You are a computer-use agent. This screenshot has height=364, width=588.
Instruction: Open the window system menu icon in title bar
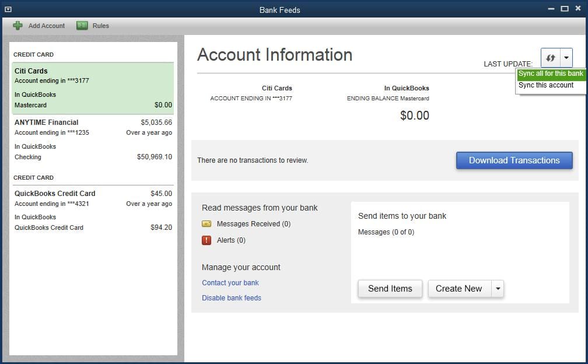(x=8, y=9)
